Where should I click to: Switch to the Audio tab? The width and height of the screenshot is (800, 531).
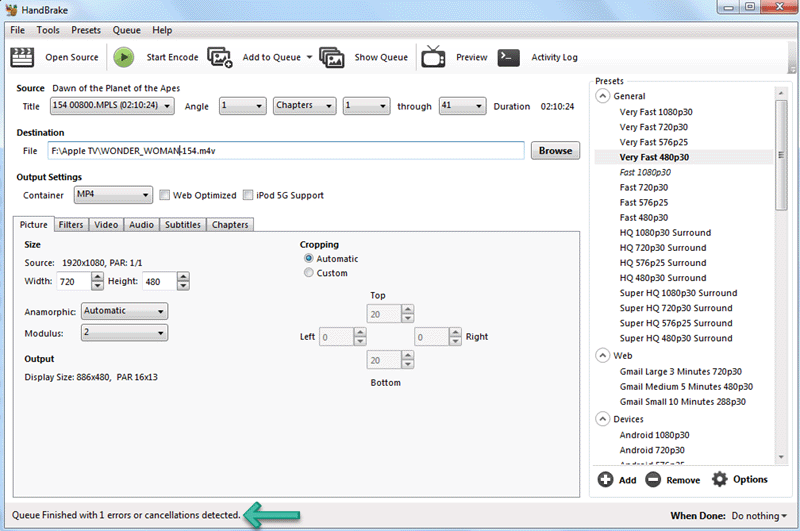[141, 225]
